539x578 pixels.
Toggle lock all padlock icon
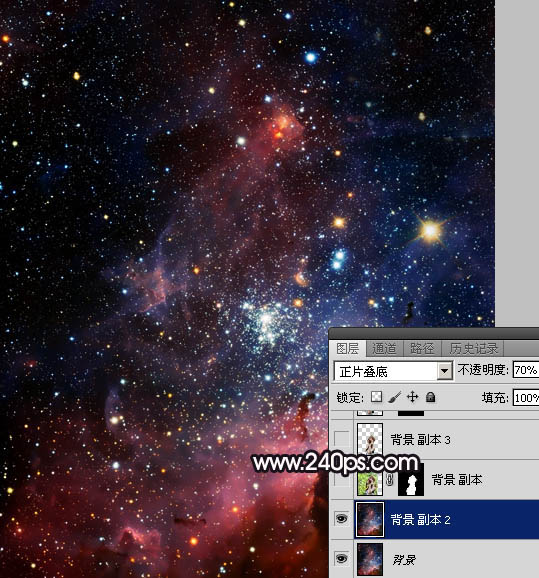[430, 397]
